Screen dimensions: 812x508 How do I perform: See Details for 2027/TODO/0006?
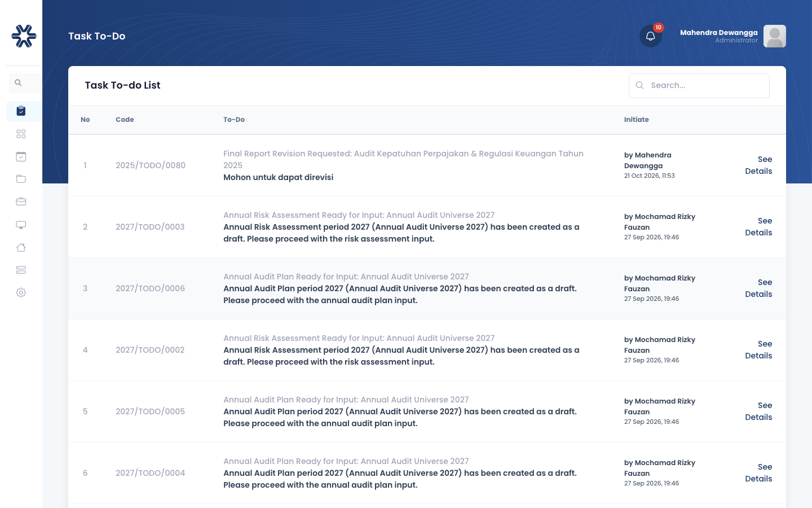tap(758, 288)
